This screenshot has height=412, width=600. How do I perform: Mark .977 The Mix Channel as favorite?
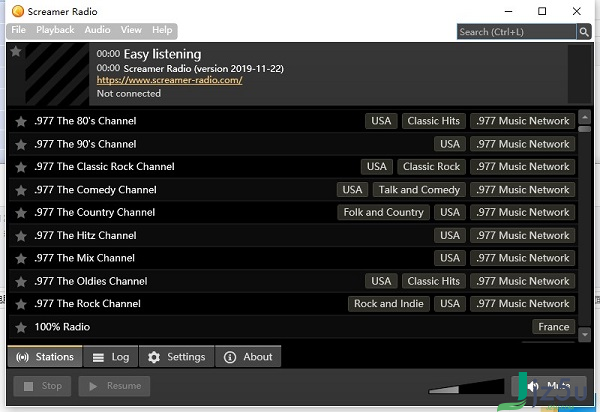pos(21,259)
